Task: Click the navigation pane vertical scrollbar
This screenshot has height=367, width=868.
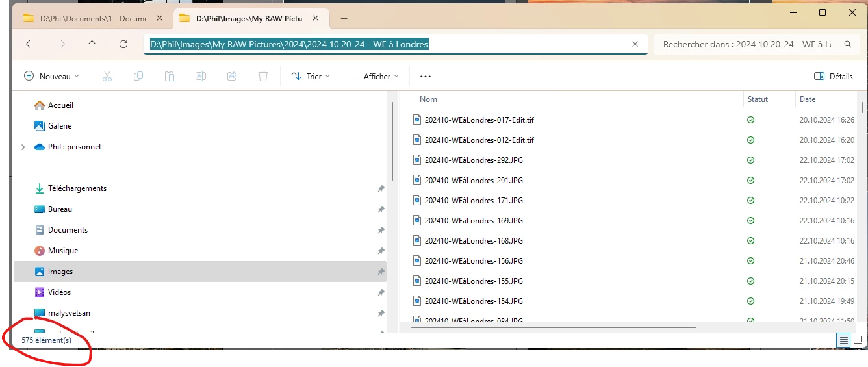Action: click(392, 141)
